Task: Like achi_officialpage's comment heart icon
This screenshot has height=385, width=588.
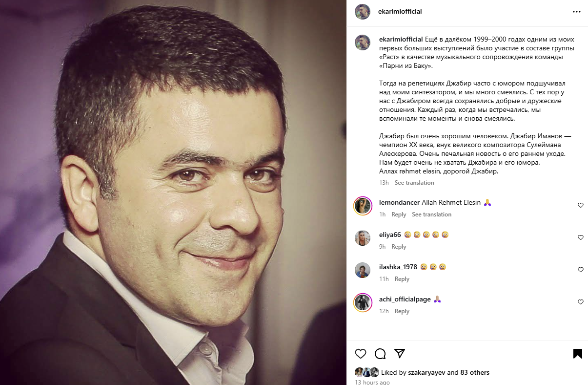Action: 581,302
